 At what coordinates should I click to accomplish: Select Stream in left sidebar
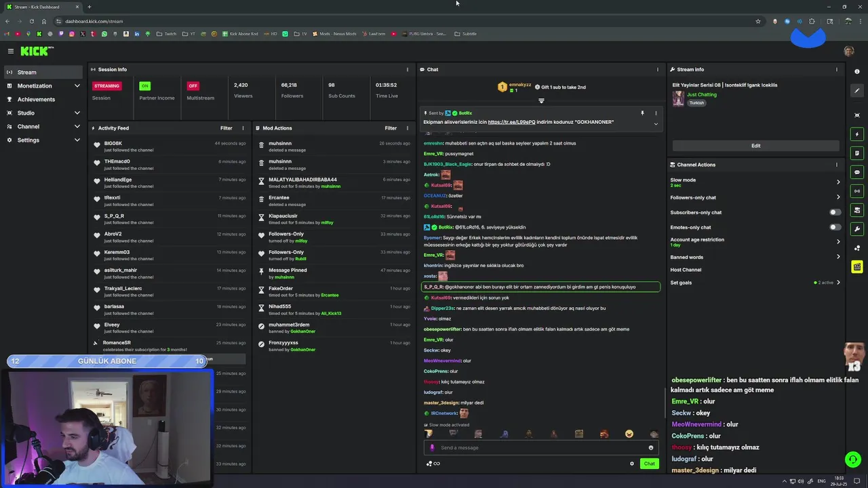point(43,73)
